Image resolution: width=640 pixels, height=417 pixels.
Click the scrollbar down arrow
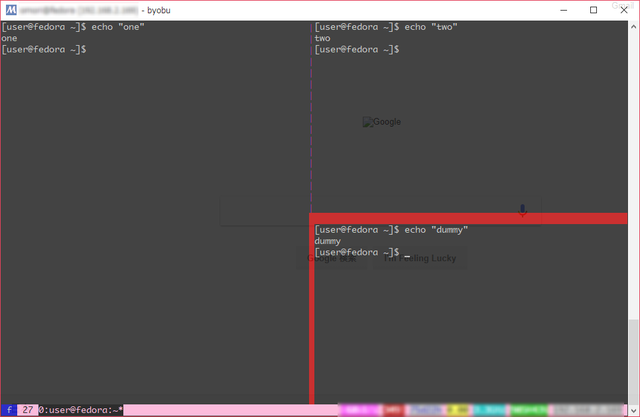633,410
